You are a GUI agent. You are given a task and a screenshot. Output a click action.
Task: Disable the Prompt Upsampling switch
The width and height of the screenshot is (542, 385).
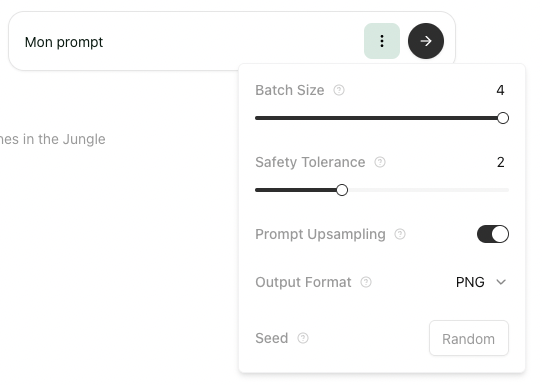(x=493, y=234)
